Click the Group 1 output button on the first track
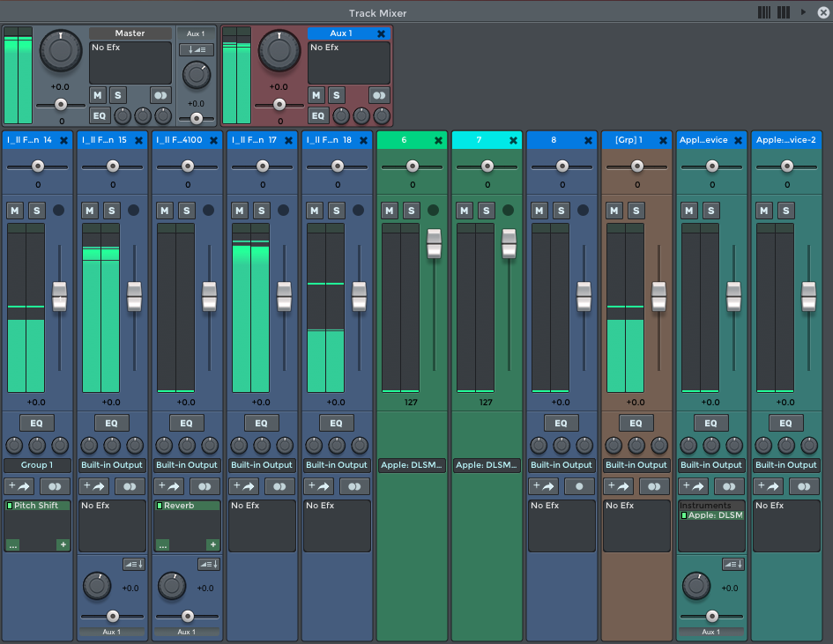833x644 pixels. (37, 465)
